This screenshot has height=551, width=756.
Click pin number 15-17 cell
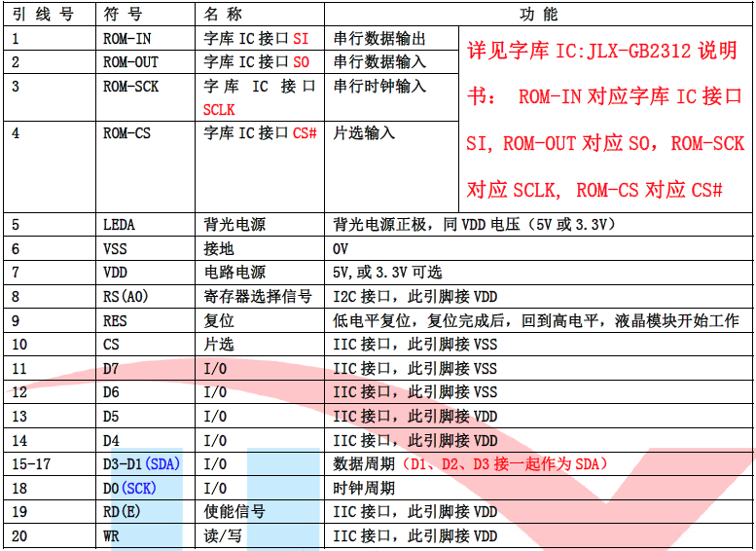click(x=31, y=464)
